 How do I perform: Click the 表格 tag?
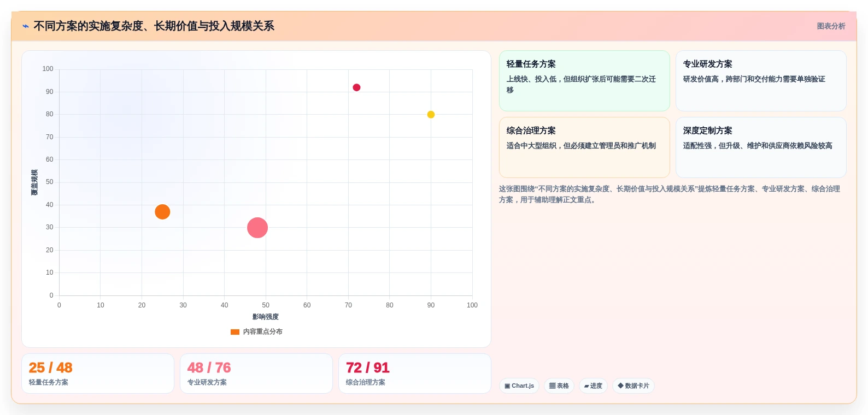(x=559, y=386)
